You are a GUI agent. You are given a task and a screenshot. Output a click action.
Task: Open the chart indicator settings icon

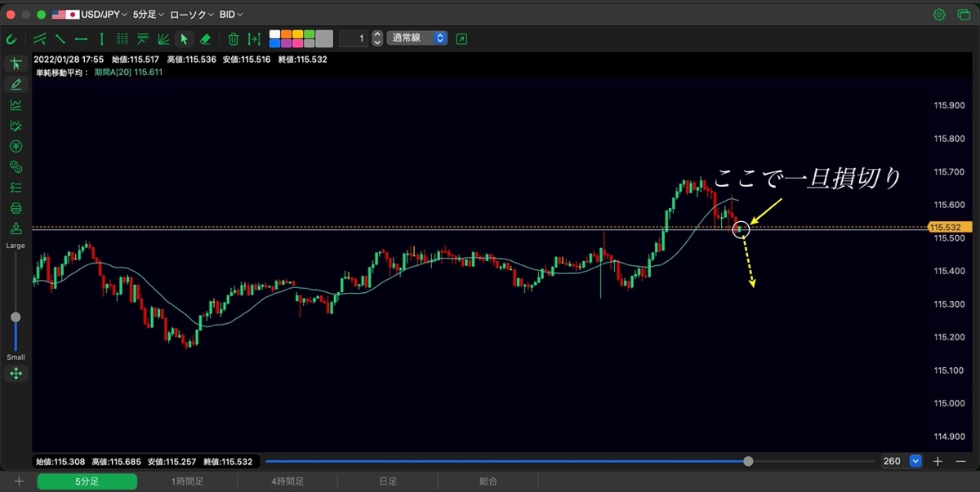(16, 105)
